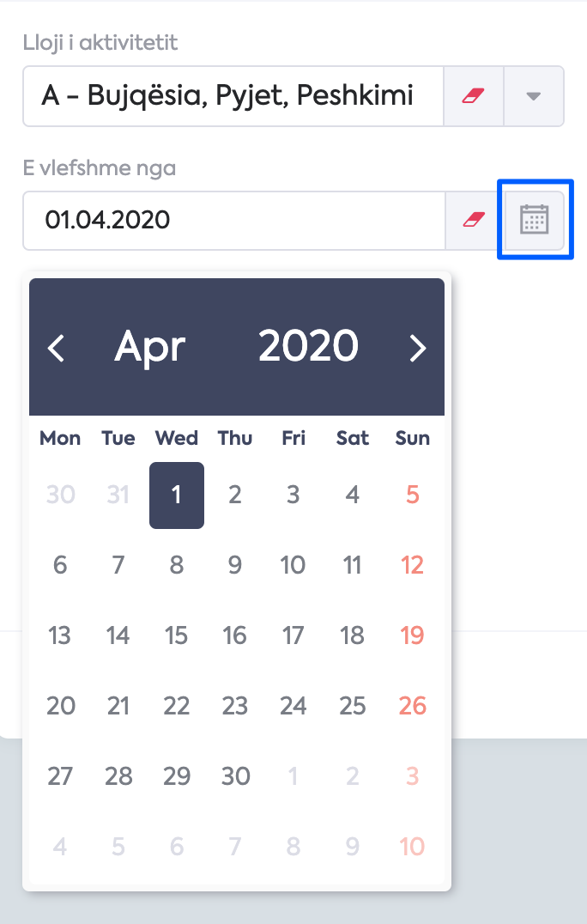
Task: Choose Monday April 27
Action: (x=60, y=776)
